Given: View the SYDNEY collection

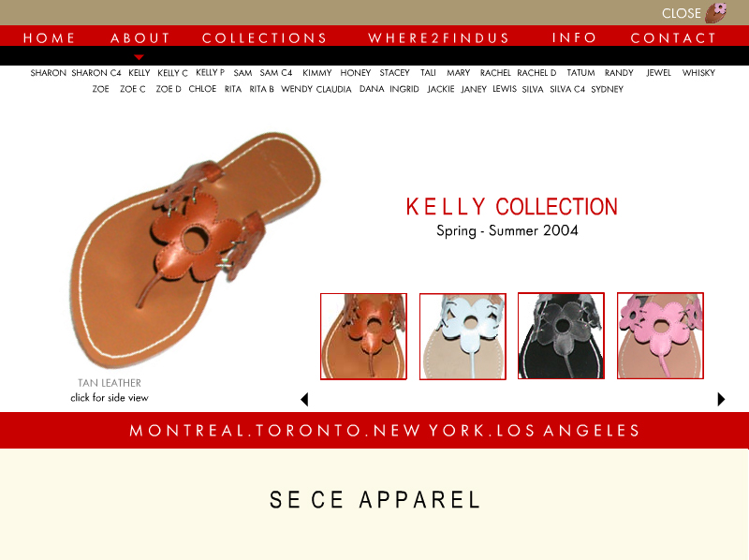Looking at the screenshot, I should click(x=607, y=89).
